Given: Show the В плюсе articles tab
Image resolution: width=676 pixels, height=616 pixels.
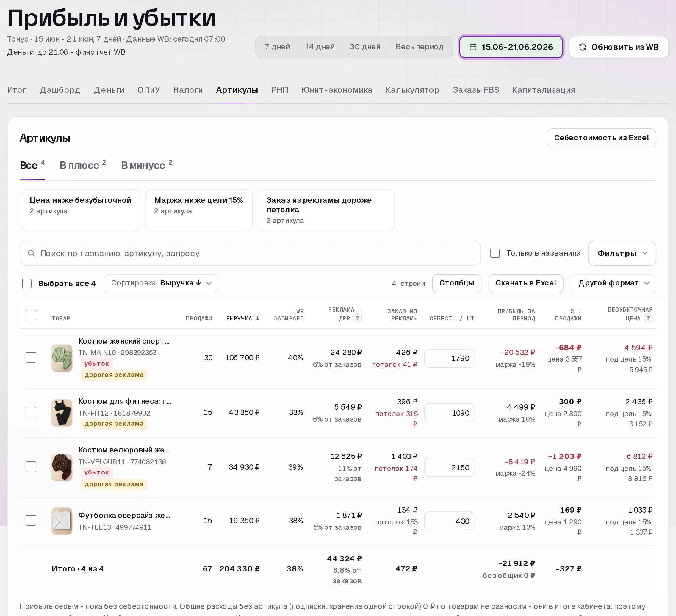Looking at the screenshot, I should click(82, 165).
